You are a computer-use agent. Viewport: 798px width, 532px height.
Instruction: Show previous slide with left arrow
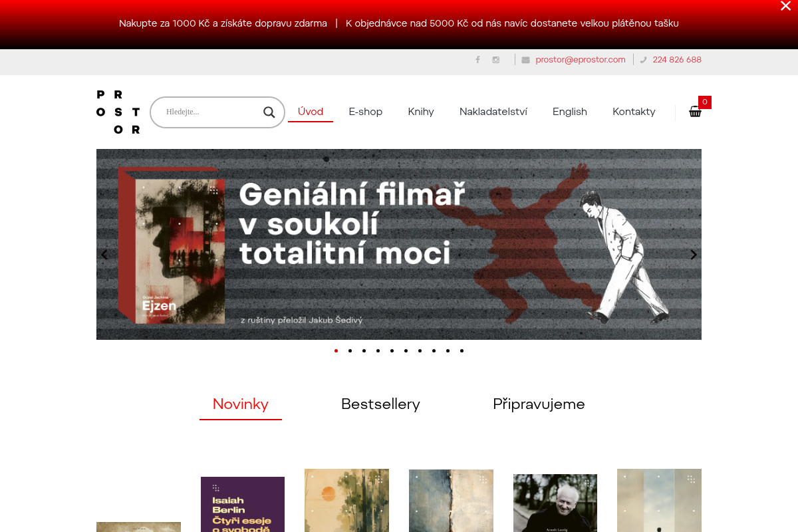click(104, 255)
